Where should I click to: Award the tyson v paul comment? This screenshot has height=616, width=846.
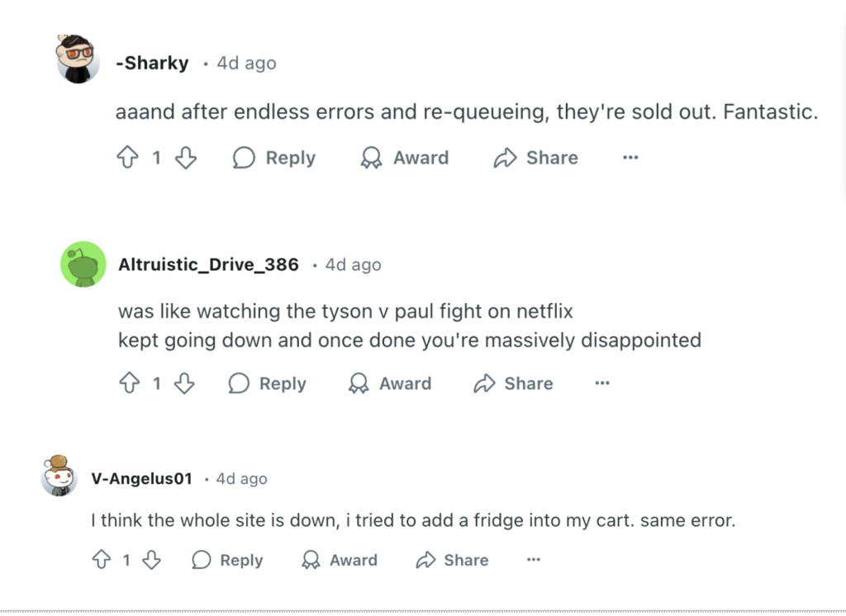point(390,383)
